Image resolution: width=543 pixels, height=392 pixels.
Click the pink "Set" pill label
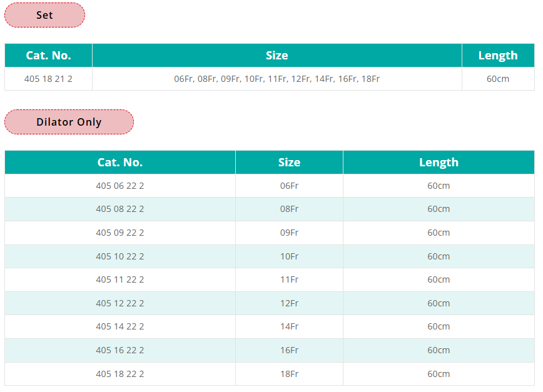44,15
